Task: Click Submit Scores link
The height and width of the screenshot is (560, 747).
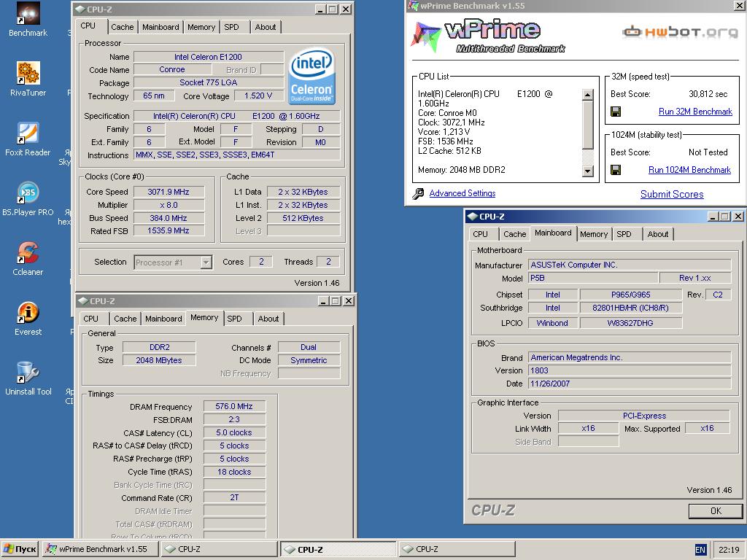Action: tap(672, 194)
